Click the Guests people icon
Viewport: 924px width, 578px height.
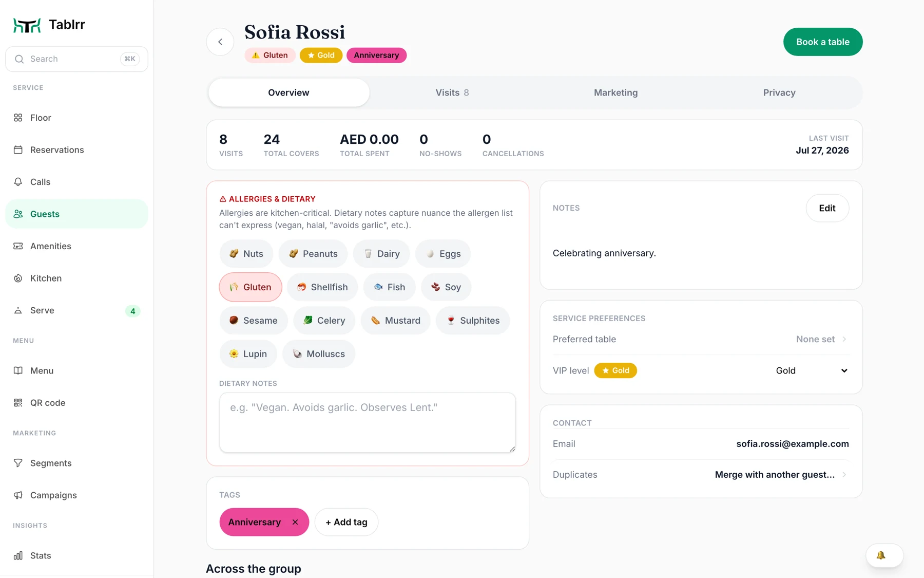pyautogui.click(x=18, y=214)
